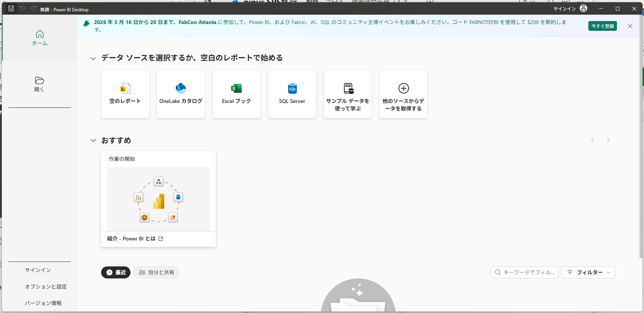Dismiss the FabCon Atlanta banner
This screenshot has width=644, height=313.
point(630,26)
